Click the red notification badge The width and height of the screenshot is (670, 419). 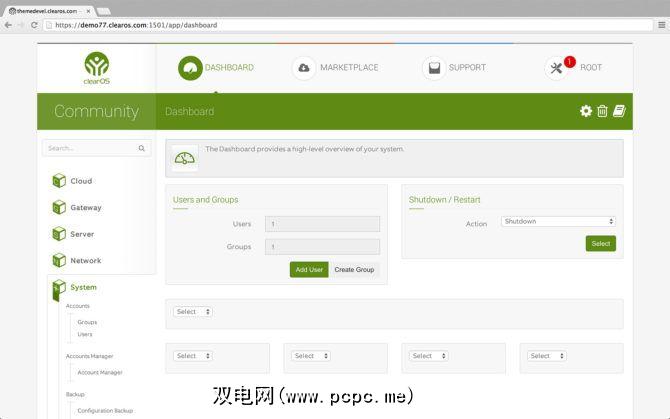click(569, 62)
